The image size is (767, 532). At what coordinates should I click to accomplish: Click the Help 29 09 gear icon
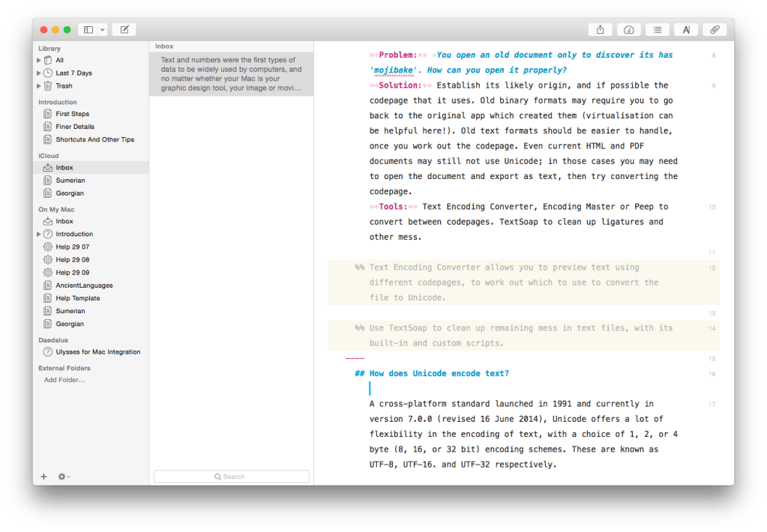47,272
